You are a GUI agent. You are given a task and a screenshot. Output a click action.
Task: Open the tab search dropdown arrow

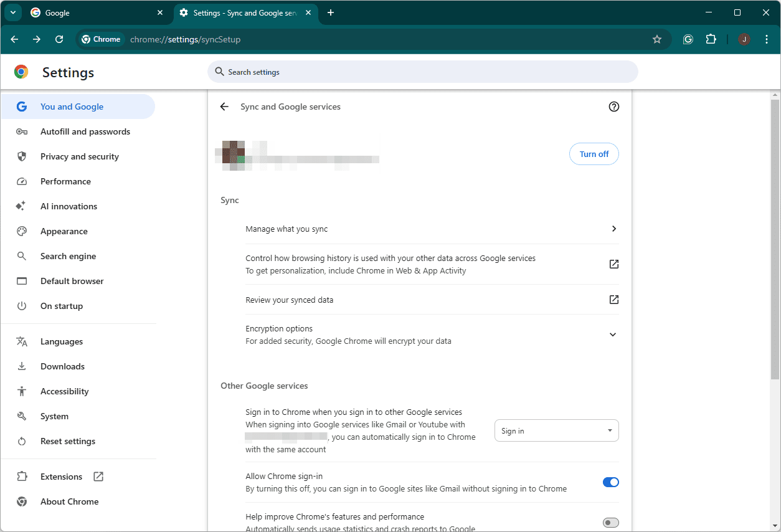tap(12, 12)
